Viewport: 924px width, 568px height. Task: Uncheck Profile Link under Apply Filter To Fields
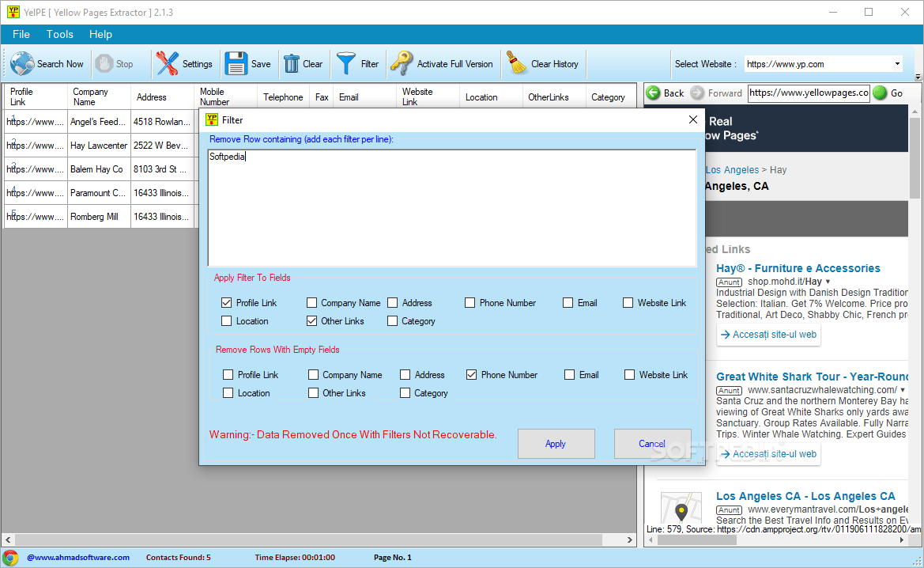[x=227, y=302]
